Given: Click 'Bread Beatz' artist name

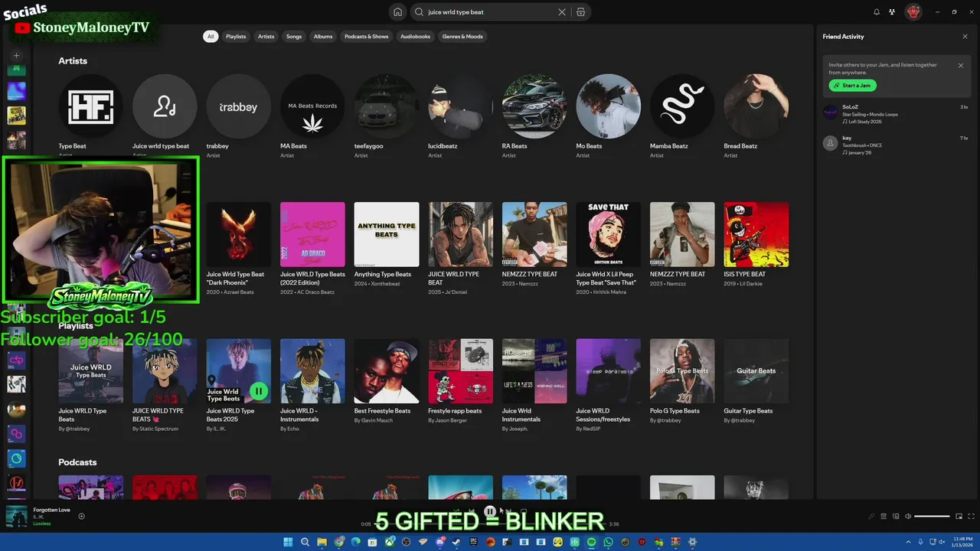Looking at the screenshot, I should coord(740,146).
